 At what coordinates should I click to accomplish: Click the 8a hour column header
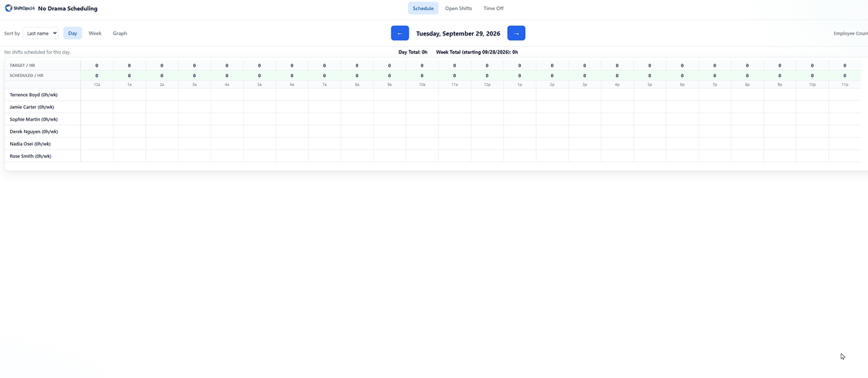[357, 85]
